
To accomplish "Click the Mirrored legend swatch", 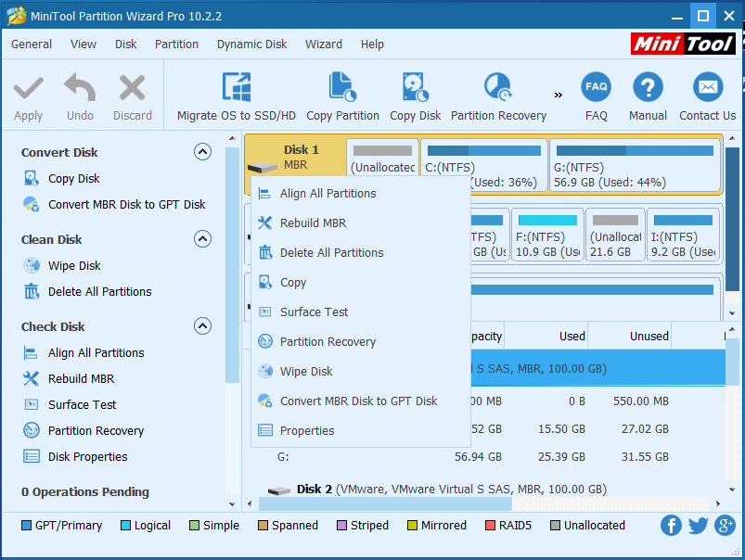I will [413, 526].
